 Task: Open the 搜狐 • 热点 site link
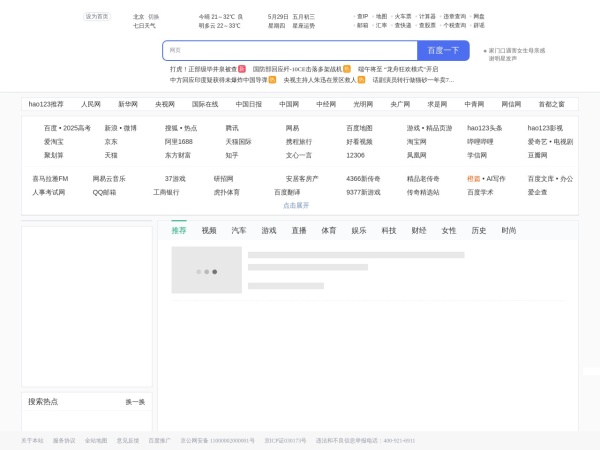pos(181,128)
